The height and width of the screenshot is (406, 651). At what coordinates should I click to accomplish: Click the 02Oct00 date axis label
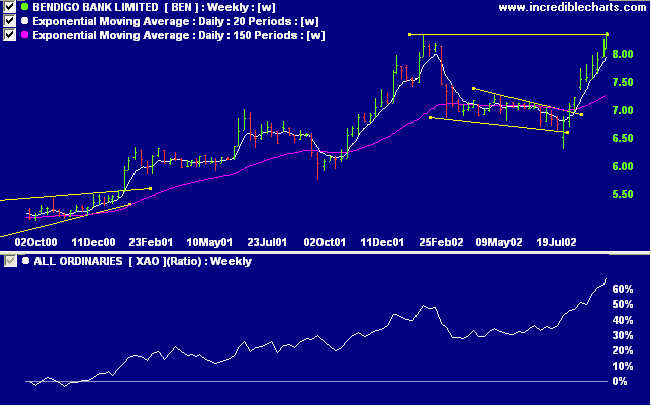(x=36, y=242)
